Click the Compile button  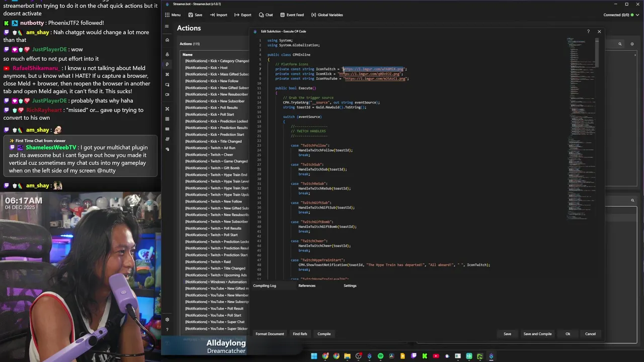[324, 334]
